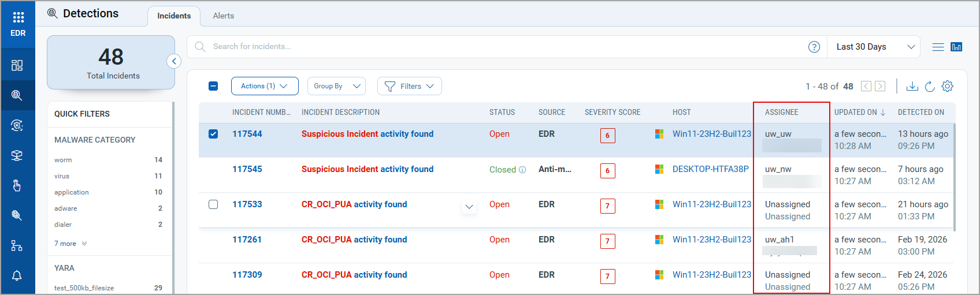Image resolution: width=980 pixels, height=295 pixels.
Task: Download the incidents list
Action: pyautogui.click(x=912, y=86)
